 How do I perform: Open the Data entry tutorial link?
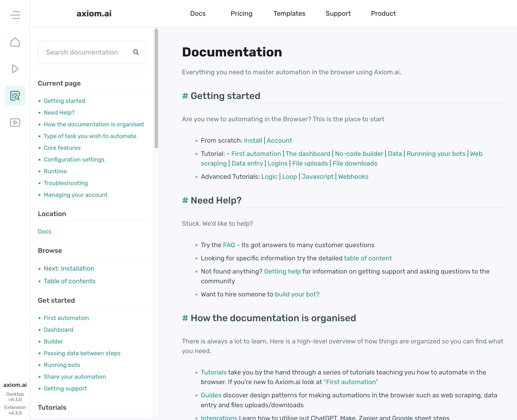tap(247, 163)
